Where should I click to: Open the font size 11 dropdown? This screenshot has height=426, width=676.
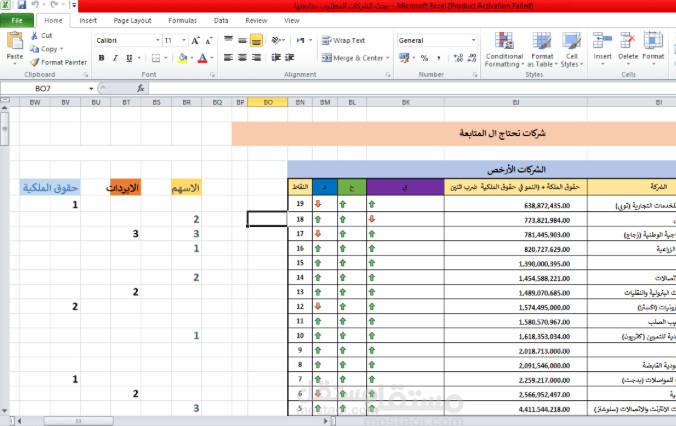click(x=184, y=40)
